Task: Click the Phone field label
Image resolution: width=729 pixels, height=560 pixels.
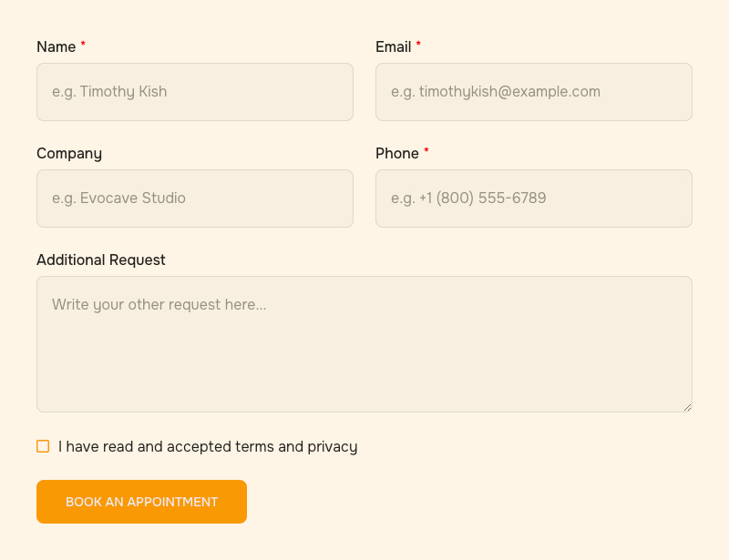Action: (x=395, y=153)
